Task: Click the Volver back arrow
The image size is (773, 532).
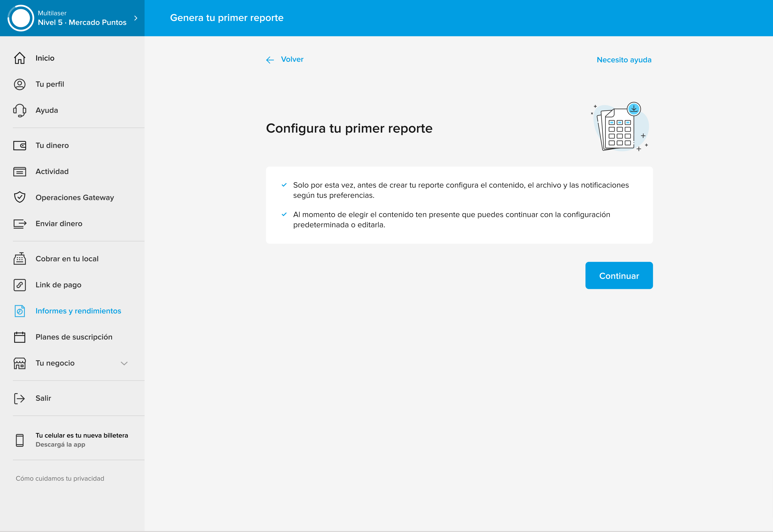Action: (x=270, y=60)
